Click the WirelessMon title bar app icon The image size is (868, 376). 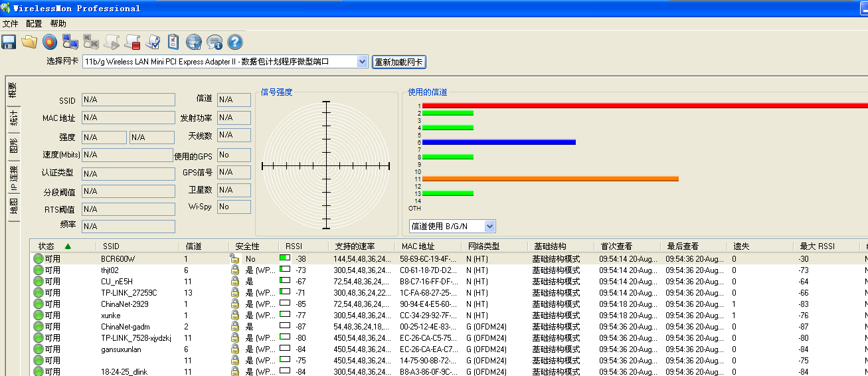tap(5, 8)
